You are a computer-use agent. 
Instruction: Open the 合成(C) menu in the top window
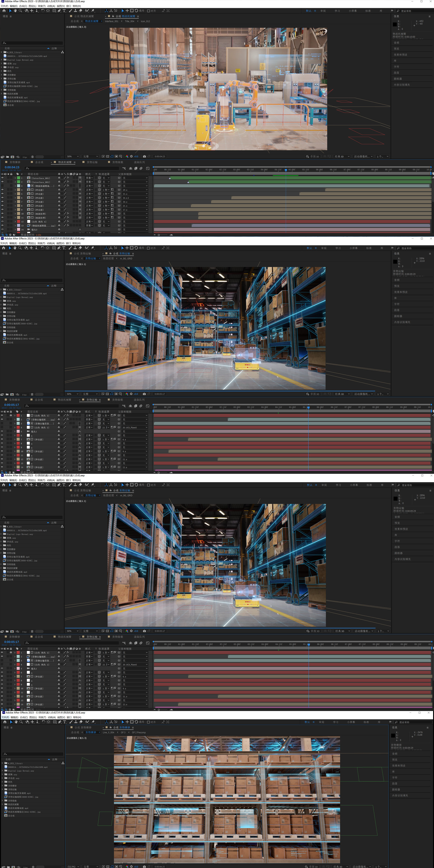click(23, 6)
